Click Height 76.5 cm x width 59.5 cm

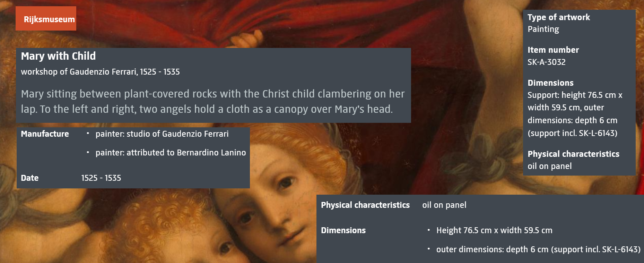point(494,230)
